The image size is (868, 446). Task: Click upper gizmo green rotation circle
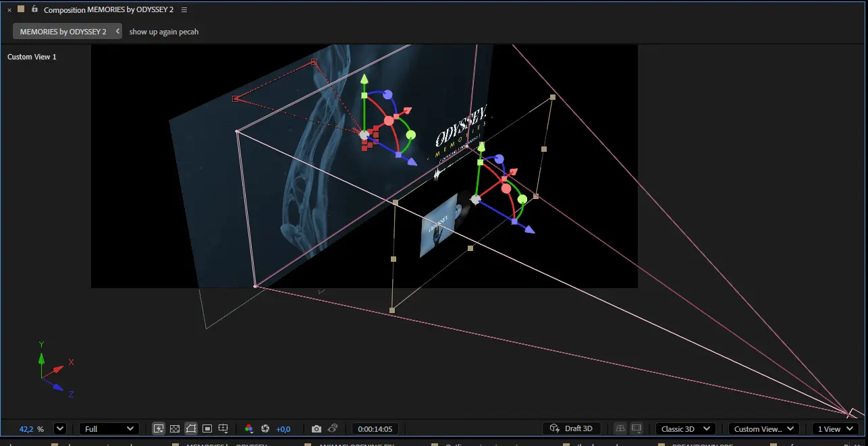(x=410, y=135)
